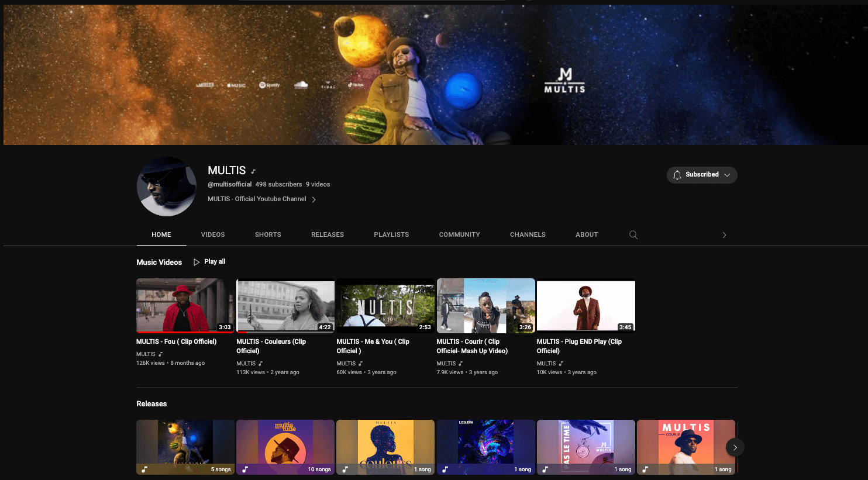This screenshot has height=480, width=868.
Task: Open the RELEASES tab
Action: click(x=328, y=234)
